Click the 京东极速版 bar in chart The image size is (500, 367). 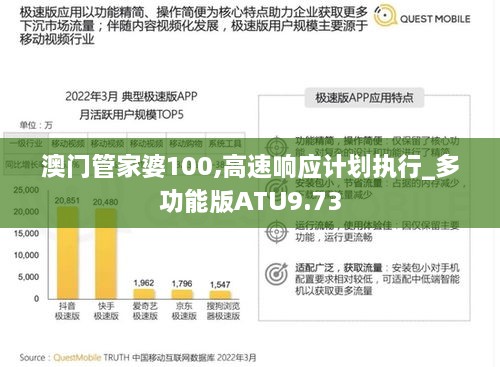182,294
